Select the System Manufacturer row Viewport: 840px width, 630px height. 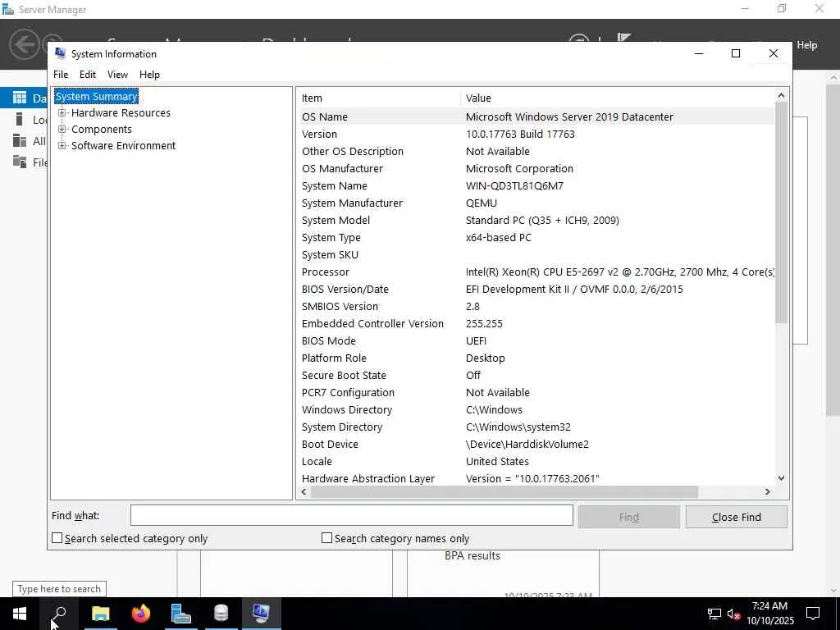pyautogui.click(x=536, y=203)
